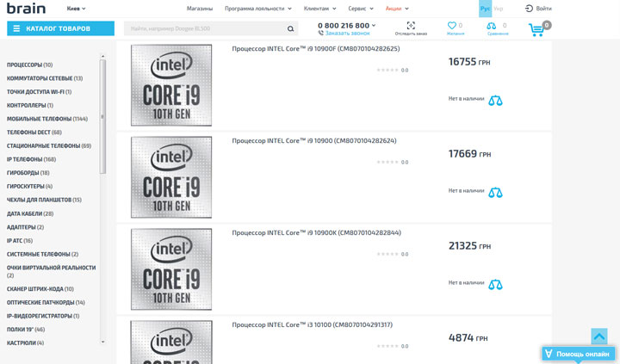Click the search magnifier icon
This screenshot has width=620, height=364.
(x=290, y=28)
